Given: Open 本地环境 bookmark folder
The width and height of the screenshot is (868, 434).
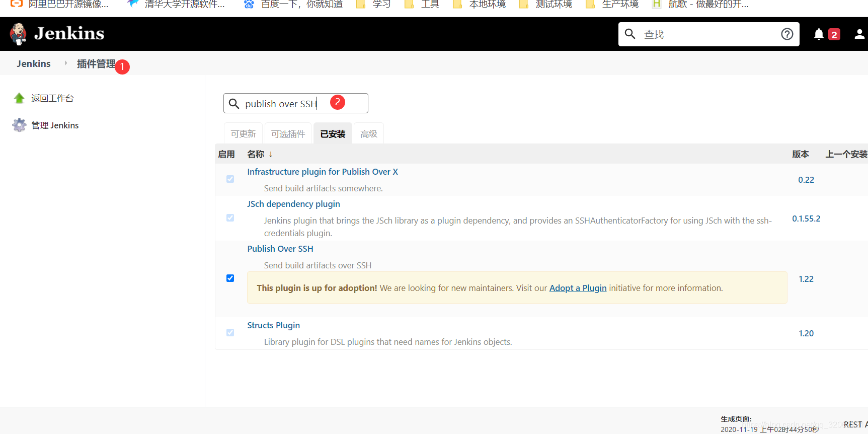Looking at the screenshot, I should (x=479, y=5).
